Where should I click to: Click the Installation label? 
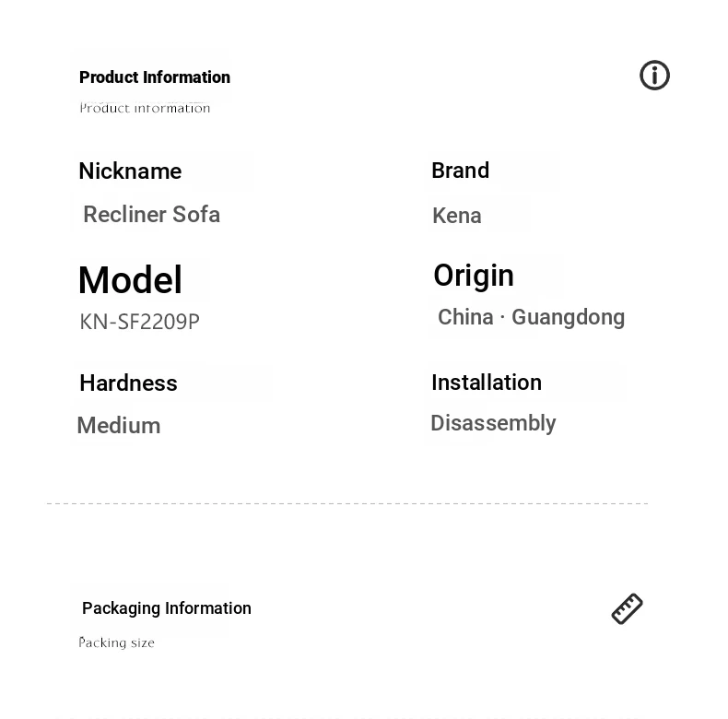[x=487, y=383]
